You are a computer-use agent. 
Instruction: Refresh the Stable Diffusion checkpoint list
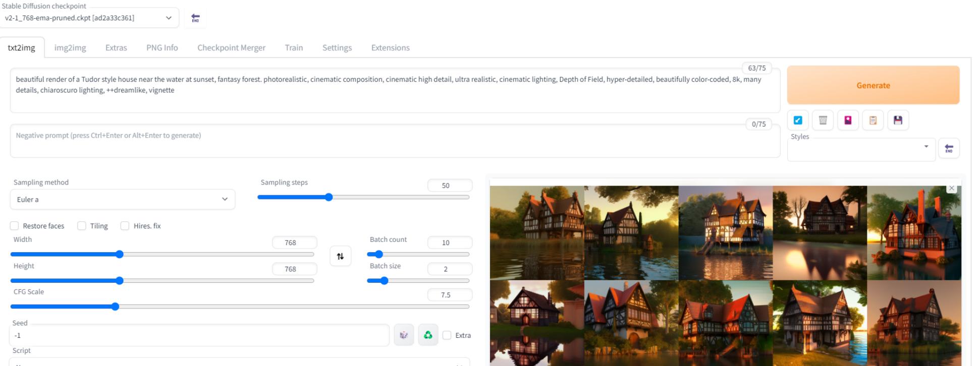click(x=195, y=18)
